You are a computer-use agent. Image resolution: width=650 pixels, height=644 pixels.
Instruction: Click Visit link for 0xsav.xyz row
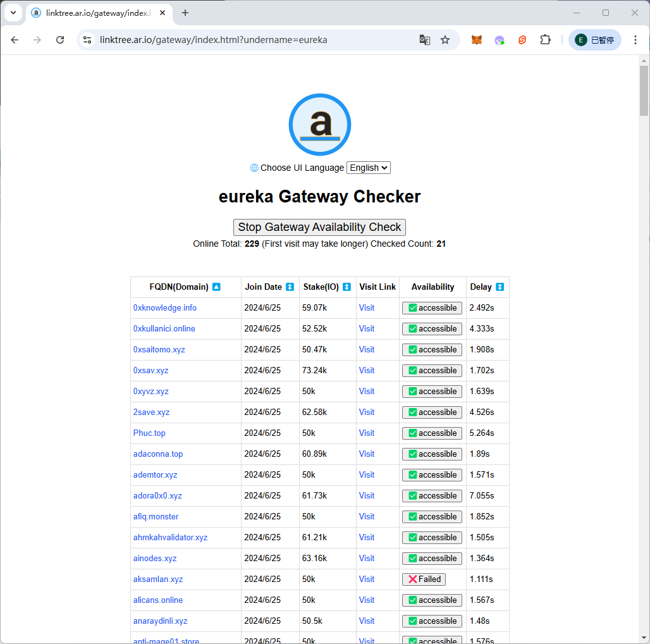[x=367, y=370]
